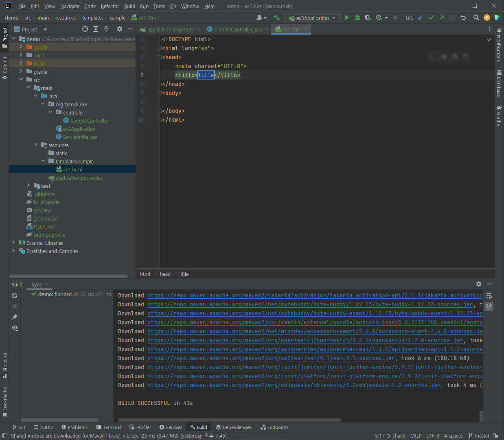
Task: Collapse all icon in Project panel
Action: pos(106,29)
